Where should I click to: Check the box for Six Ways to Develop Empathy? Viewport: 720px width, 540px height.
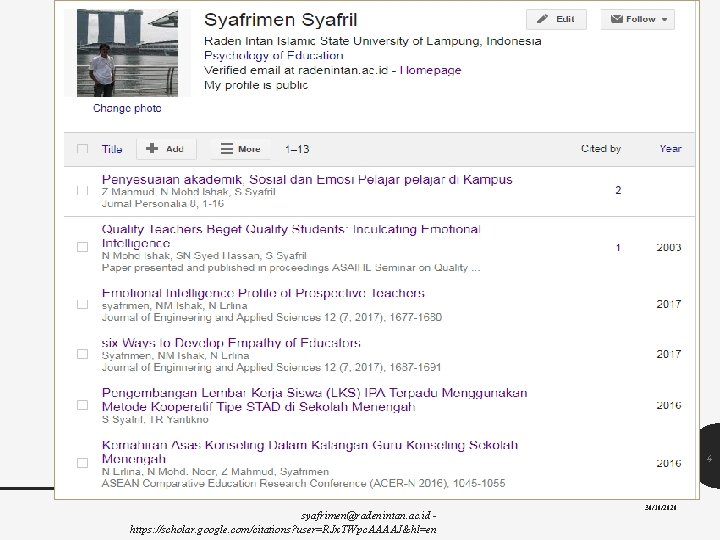pos(83,354)
